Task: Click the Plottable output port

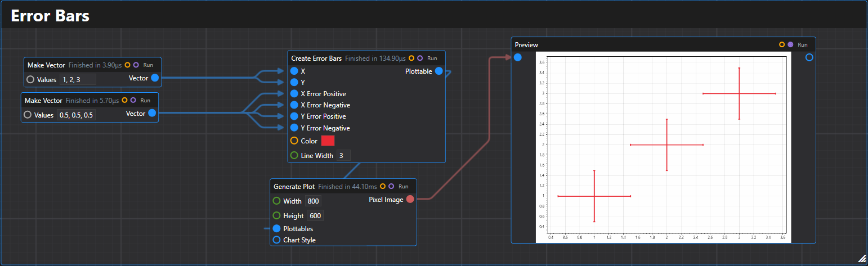Action: [x=439, y=71]
